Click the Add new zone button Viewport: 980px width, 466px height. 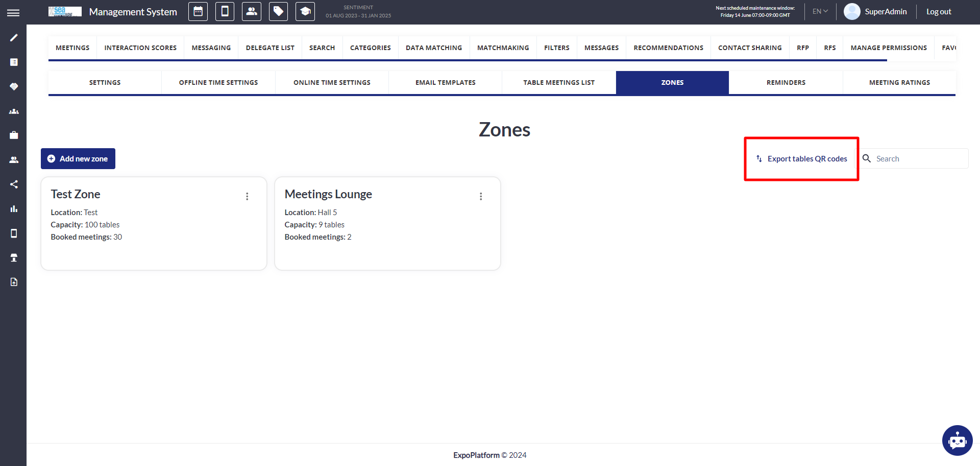pos(78,159)
